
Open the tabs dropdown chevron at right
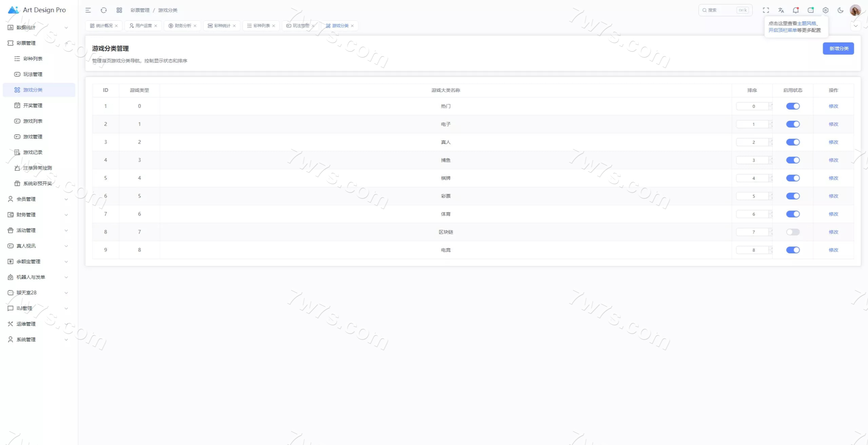[856, 26]
